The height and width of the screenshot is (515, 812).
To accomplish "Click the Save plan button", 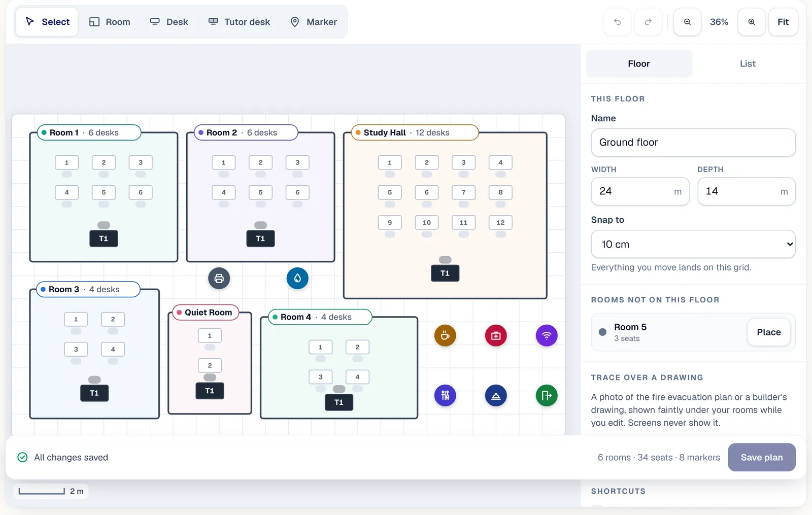I will (x=762, y=457).
